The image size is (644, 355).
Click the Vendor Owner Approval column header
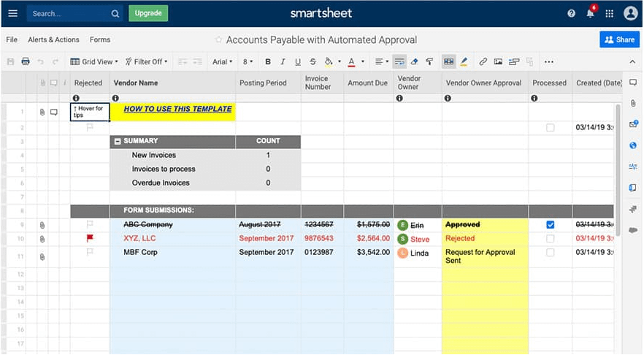(x=485, y=83)
